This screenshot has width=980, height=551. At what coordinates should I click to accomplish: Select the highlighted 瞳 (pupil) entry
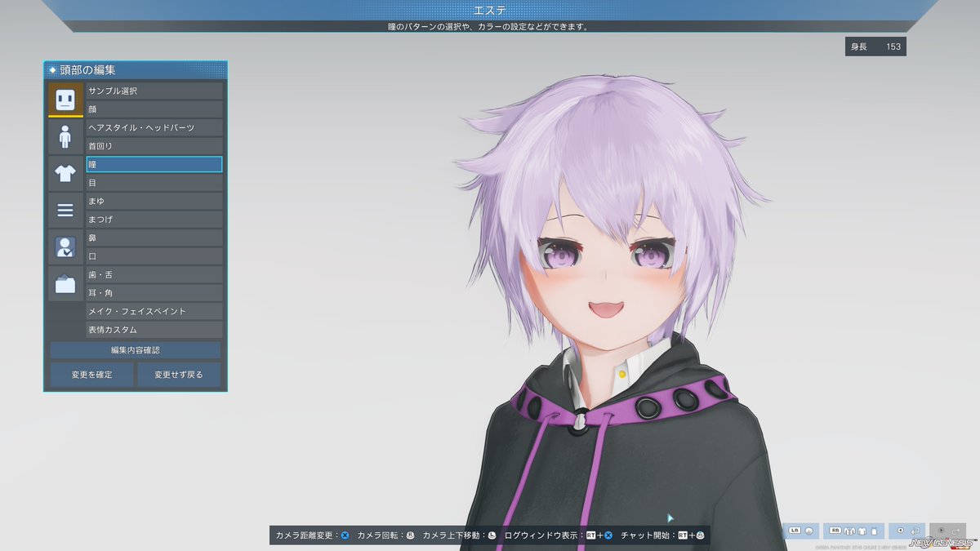pos(154,164)
